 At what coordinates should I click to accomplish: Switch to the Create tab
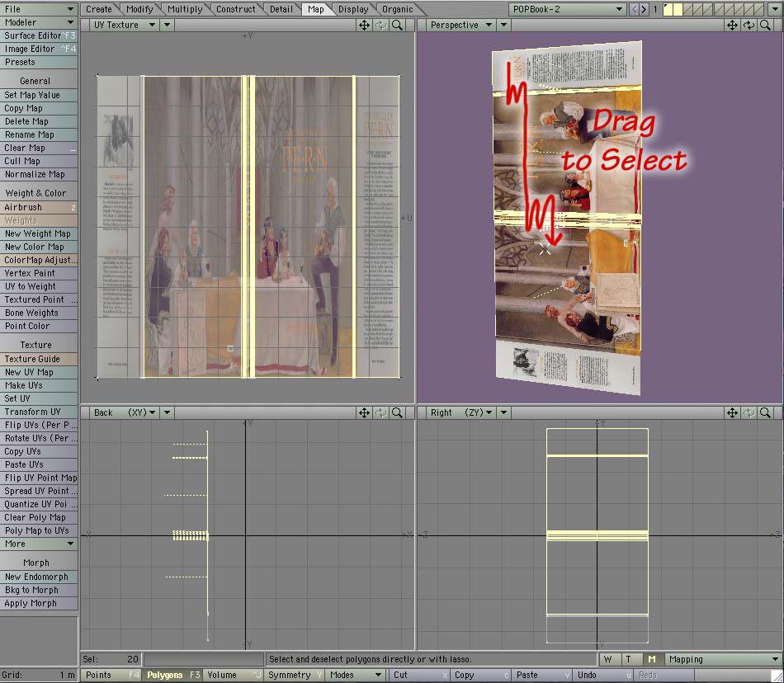[98, 9]
